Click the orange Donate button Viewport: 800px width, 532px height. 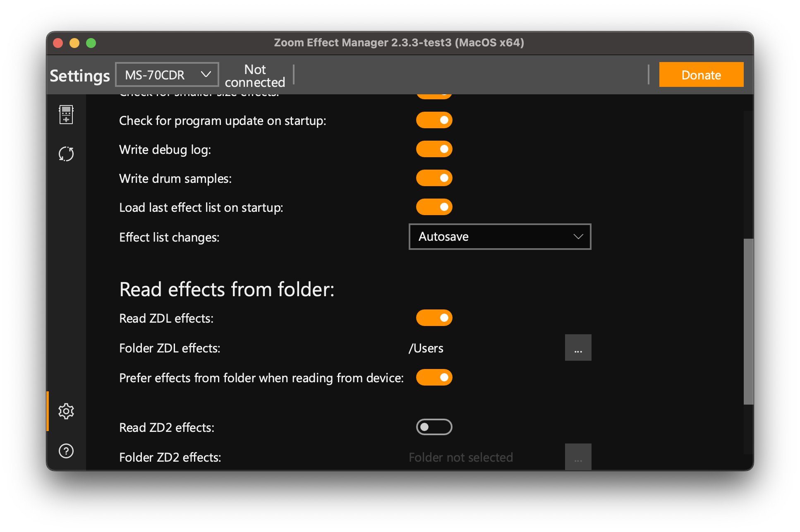click(701, 75)
